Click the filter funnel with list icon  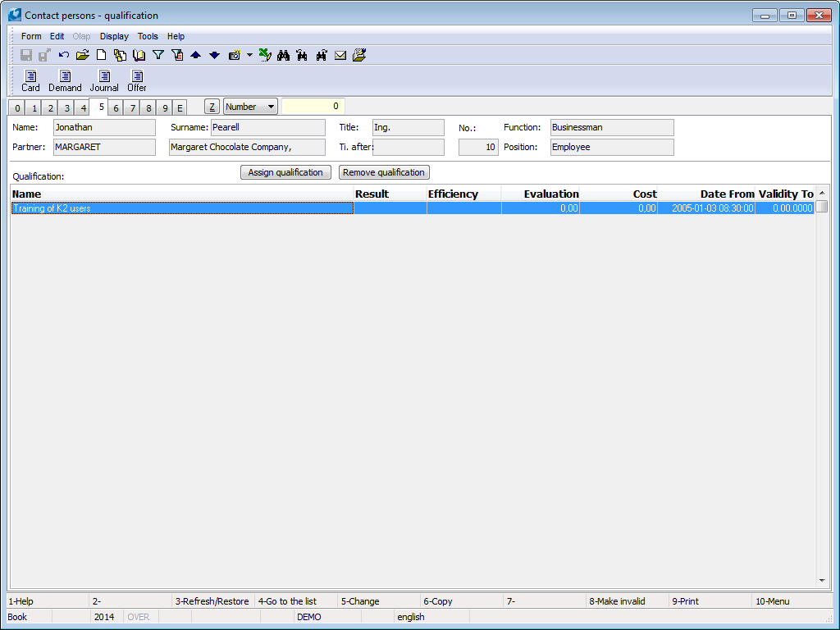point(177,55)
